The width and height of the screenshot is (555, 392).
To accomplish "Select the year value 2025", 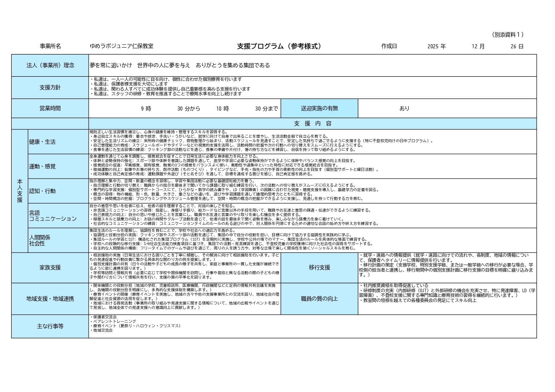I will click(x=433, y=46).
